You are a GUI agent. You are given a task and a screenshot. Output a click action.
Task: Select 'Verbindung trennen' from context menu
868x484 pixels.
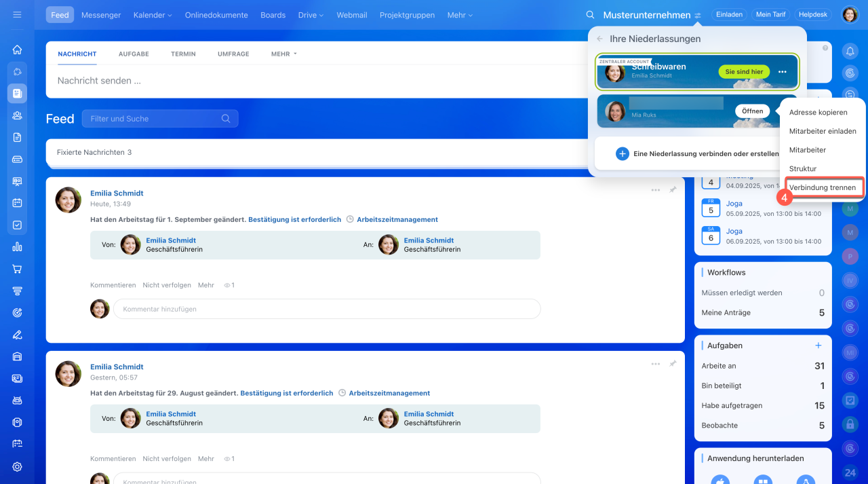(822, 187)
